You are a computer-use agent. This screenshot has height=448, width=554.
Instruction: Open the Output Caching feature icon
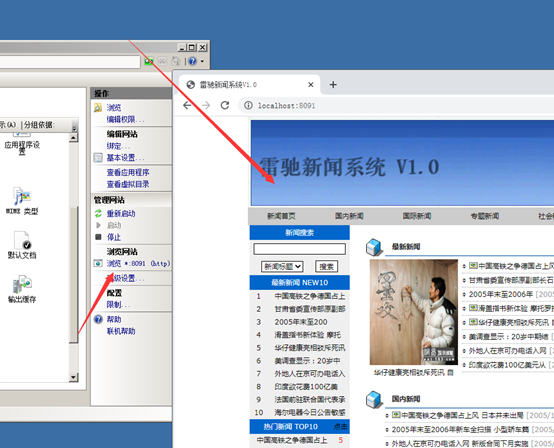click(22, 290)
